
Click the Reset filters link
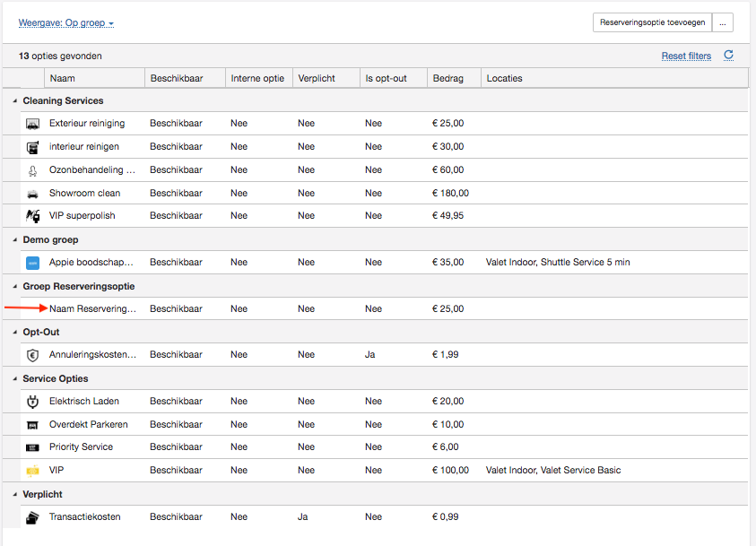pyautogui.click(x=686, y=56)
